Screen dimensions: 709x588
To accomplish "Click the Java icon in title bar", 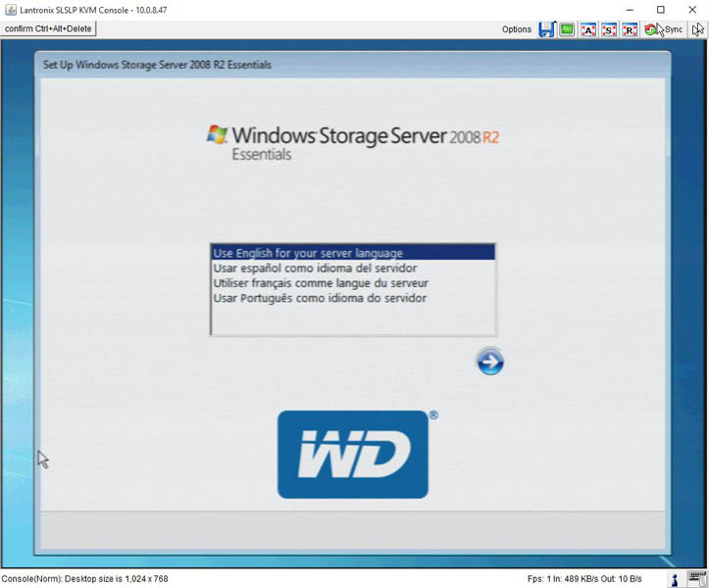I will point(11,10).
